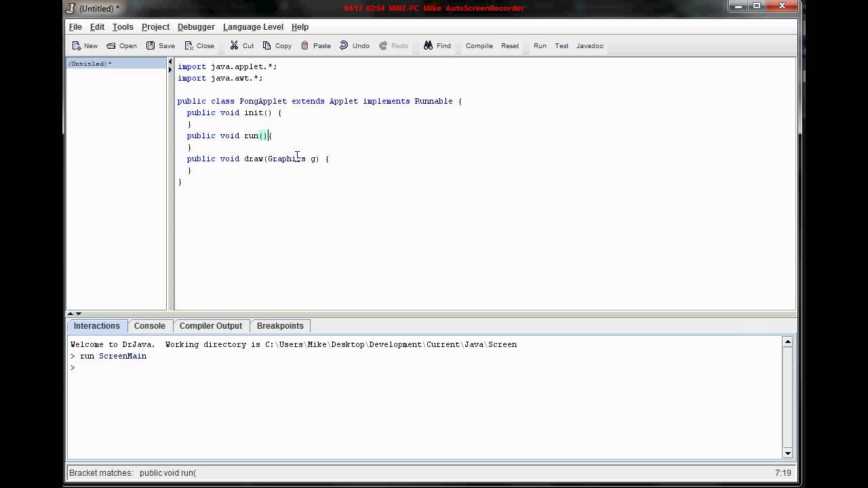The image size is (868, 488).
Task: Switch to the Breakpoints tab
Action: pos(280,326)
